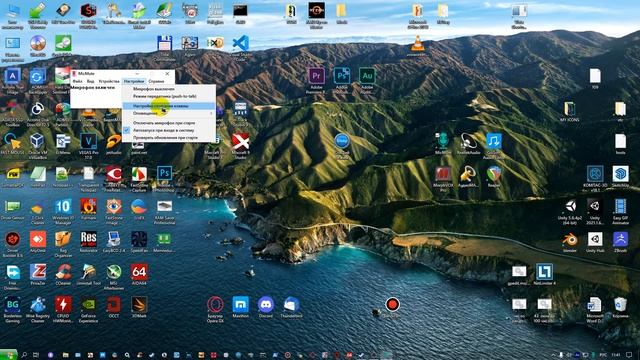Open the MicMute microphone desktop shortcut

[x=443, y=141]
